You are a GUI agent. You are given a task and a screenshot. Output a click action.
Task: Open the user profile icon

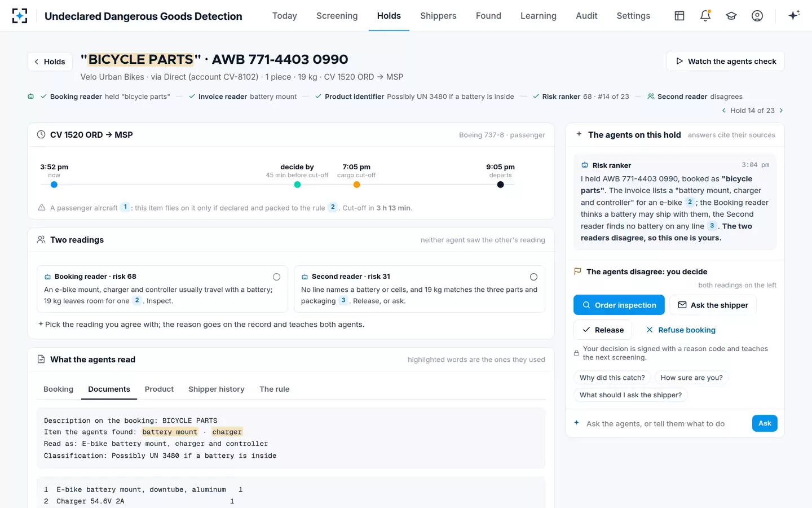[x=757, y=16]
